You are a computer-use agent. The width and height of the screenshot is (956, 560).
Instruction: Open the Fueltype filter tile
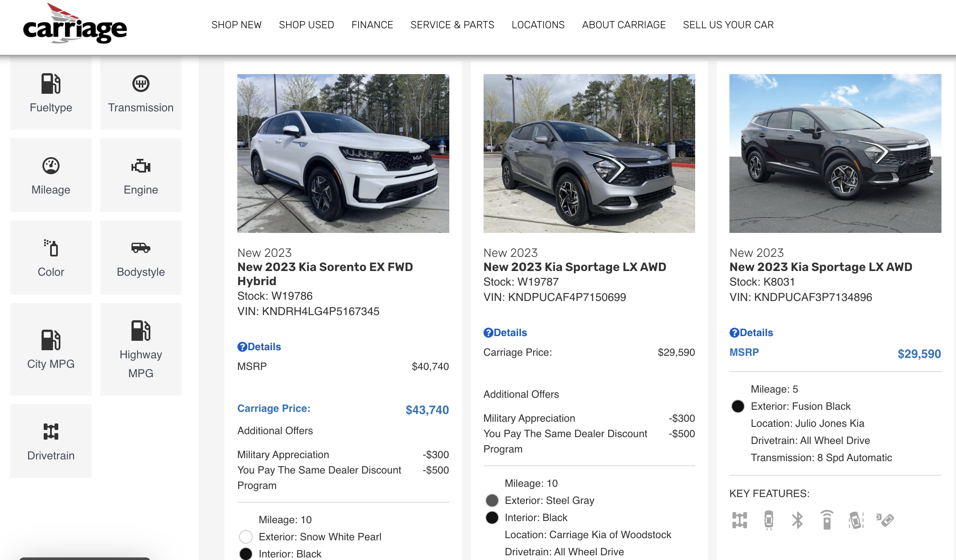(x=51, y=92)
